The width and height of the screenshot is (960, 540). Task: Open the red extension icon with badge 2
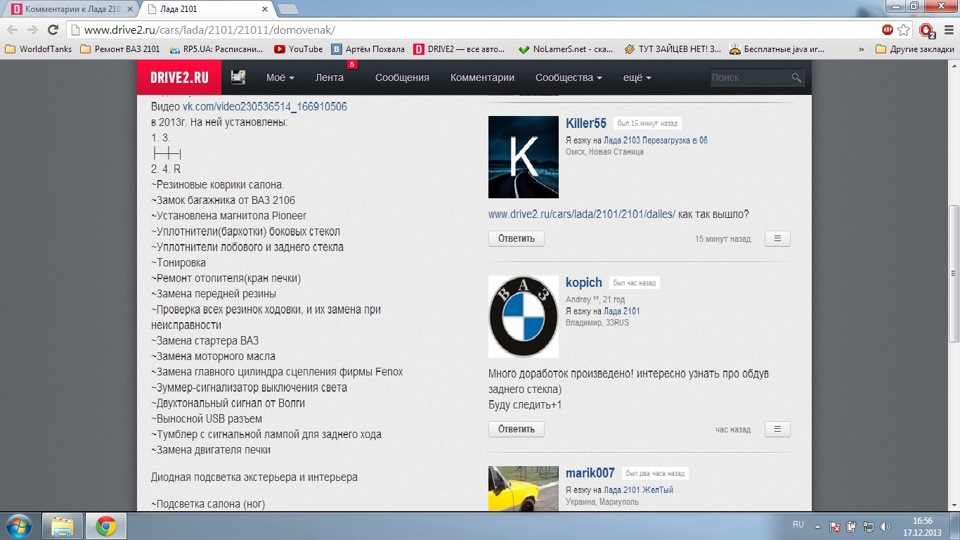coord(927,30)
